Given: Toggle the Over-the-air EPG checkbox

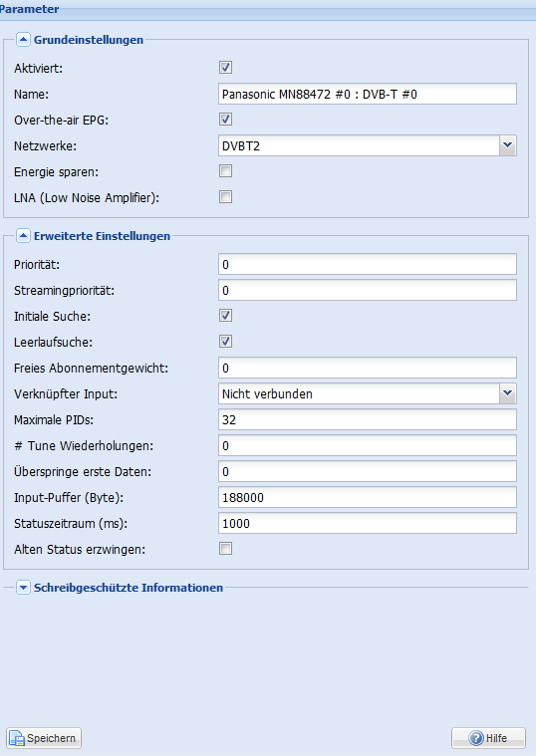Looking at the screenshot, I should click(225, 120).
